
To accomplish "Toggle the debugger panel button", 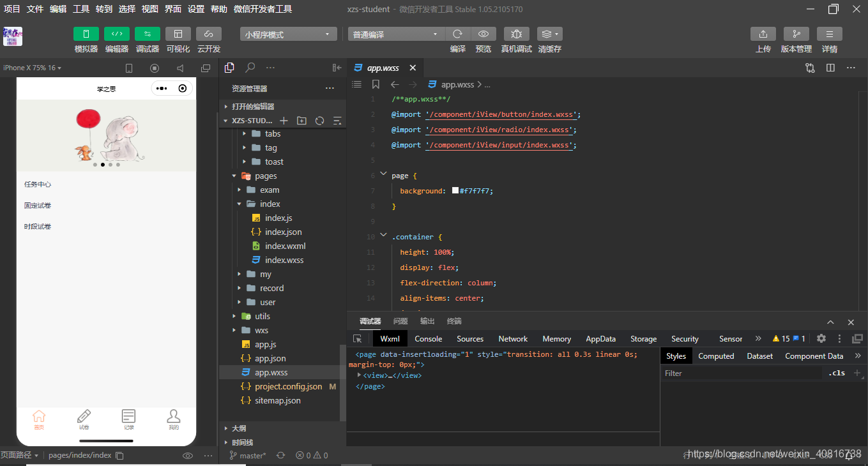I will click(x=148, y=34).
